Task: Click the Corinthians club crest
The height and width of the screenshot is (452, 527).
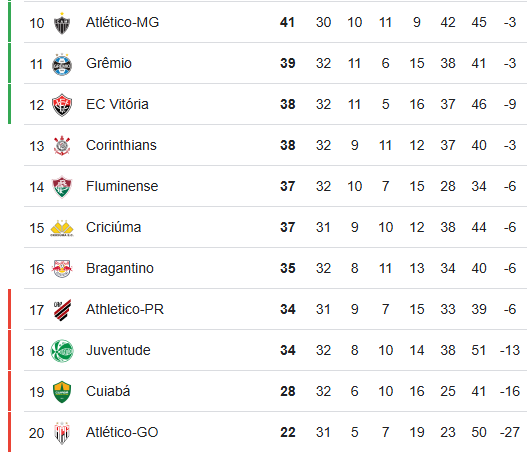Action: coord(62,146)
